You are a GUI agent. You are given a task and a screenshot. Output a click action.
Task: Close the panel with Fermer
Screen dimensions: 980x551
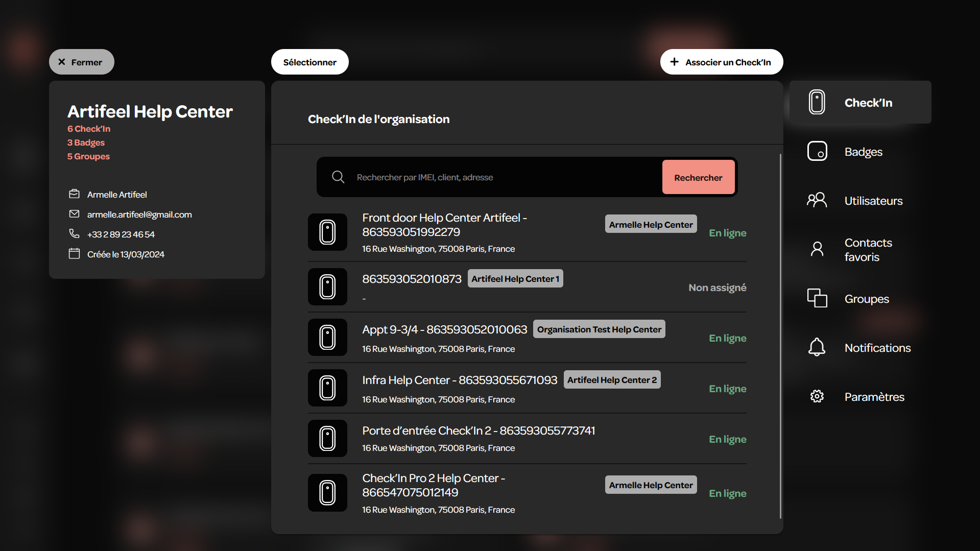[x=81, y=62]
